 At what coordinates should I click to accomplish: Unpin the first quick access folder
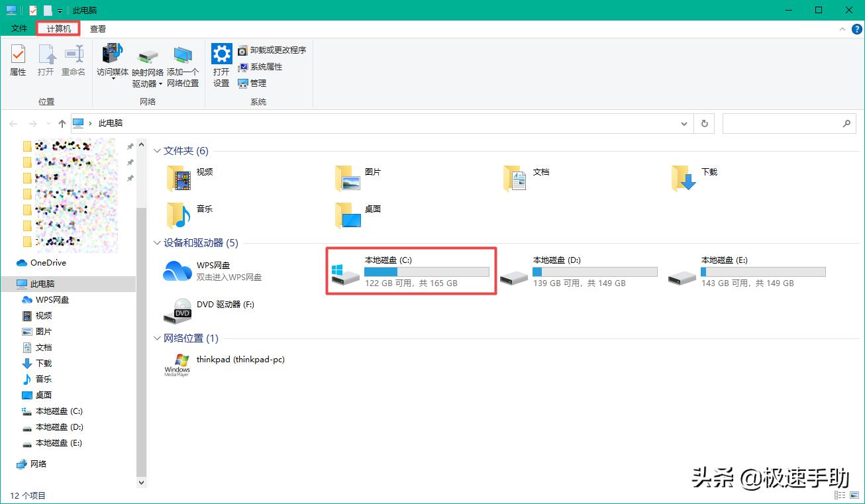[x=130, y=146]
